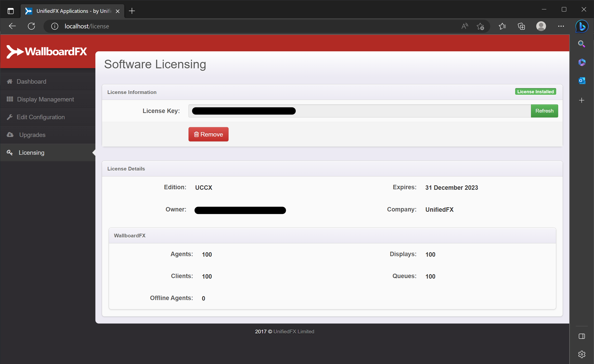Close the UnifiedFX Applications tab
The height and width of the screenshot is (364, 594).
118,11
